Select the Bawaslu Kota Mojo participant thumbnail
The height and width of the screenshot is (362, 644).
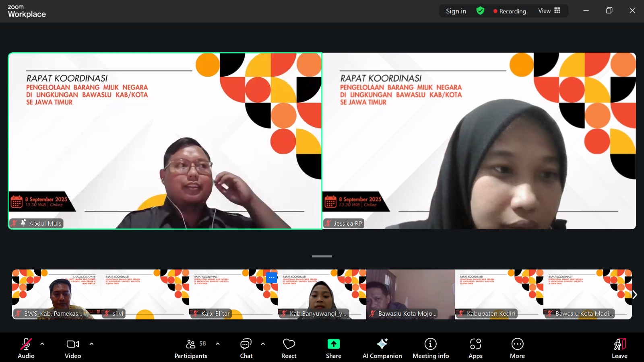[x=410, y=294]
